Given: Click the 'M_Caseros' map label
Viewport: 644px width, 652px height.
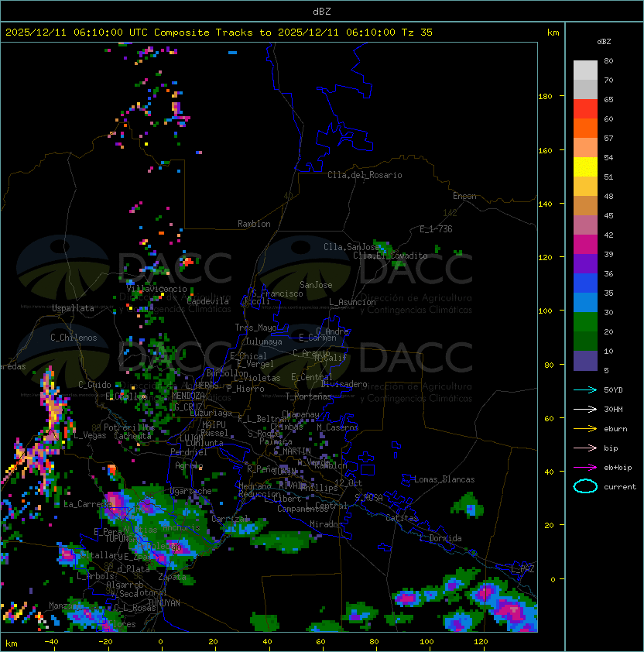Looking at the screenshot, I should tap(337, 427).
